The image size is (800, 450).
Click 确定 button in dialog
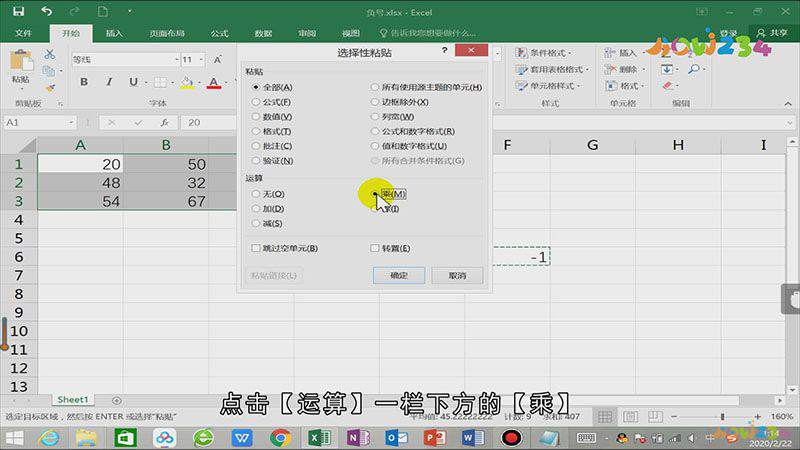click(398, 276)
